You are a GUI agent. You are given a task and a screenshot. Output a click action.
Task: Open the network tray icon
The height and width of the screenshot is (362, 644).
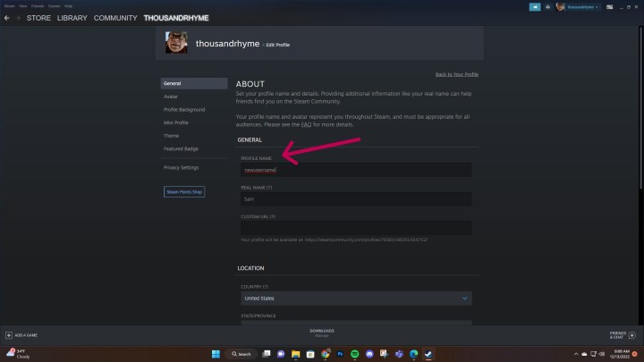click(x=593, y=354)
